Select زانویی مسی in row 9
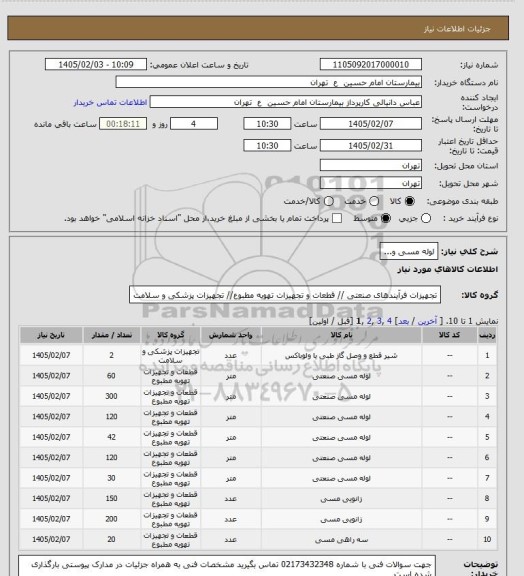This screenshot has width=524, height=576. [341, 519]
